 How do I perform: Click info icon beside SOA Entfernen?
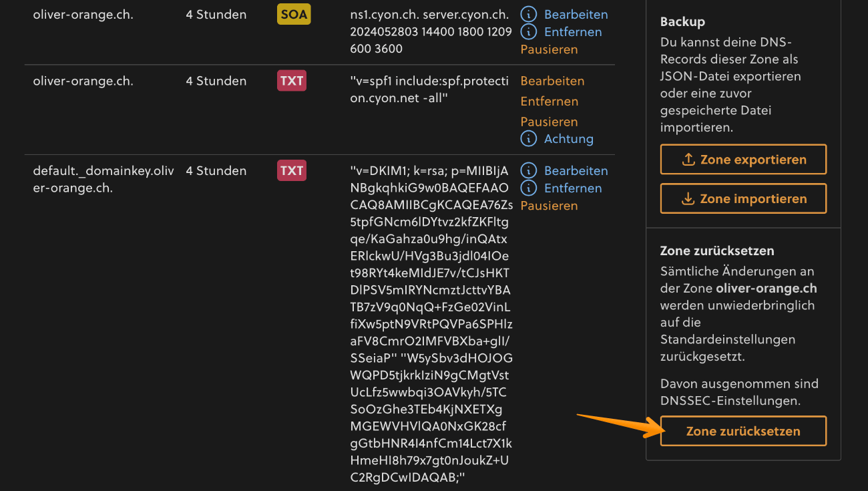click(x=529, y=31)
